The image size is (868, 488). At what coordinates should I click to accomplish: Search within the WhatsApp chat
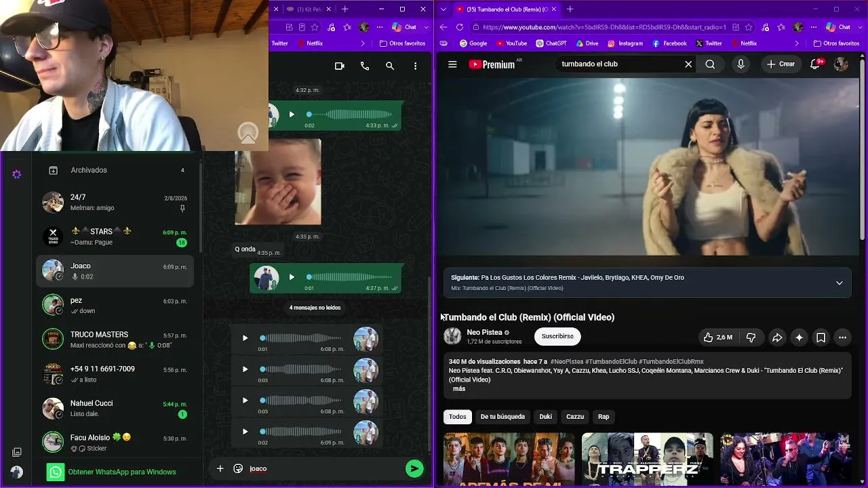(390, 66)
